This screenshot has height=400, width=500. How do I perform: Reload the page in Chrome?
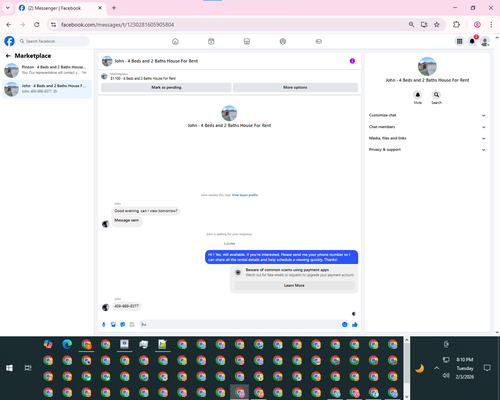37,24
